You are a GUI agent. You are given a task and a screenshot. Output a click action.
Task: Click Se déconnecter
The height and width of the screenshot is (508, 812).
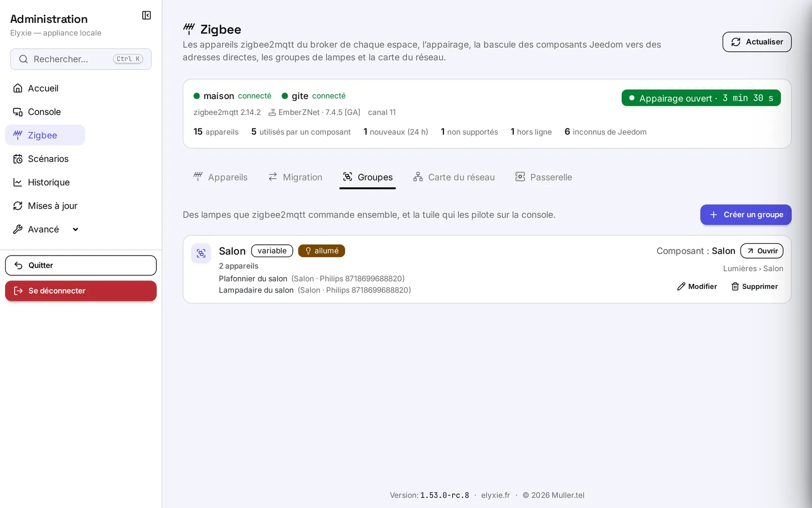coord(81,291)
